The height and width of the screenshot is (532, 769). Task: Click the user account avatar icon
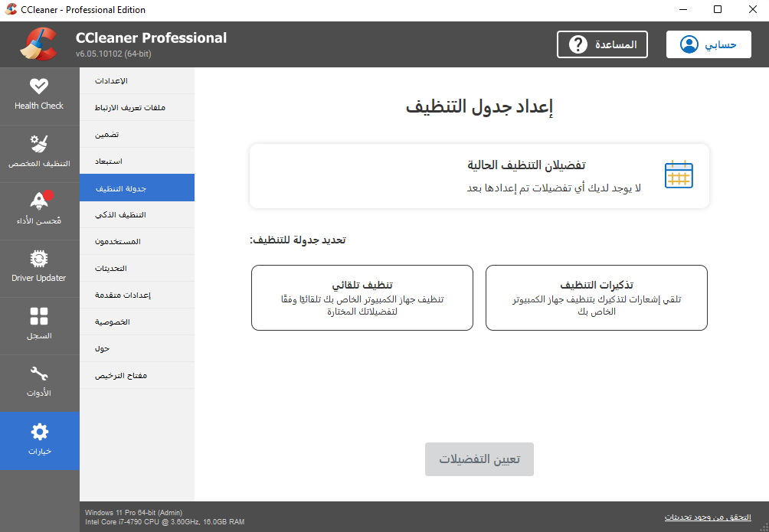pos(689,44)
